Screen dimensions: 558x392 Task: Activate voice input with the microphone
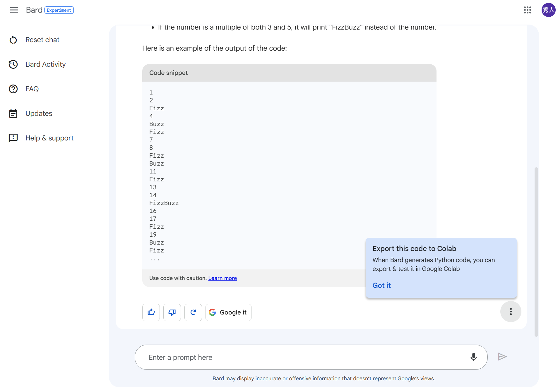tap(474, 357)
